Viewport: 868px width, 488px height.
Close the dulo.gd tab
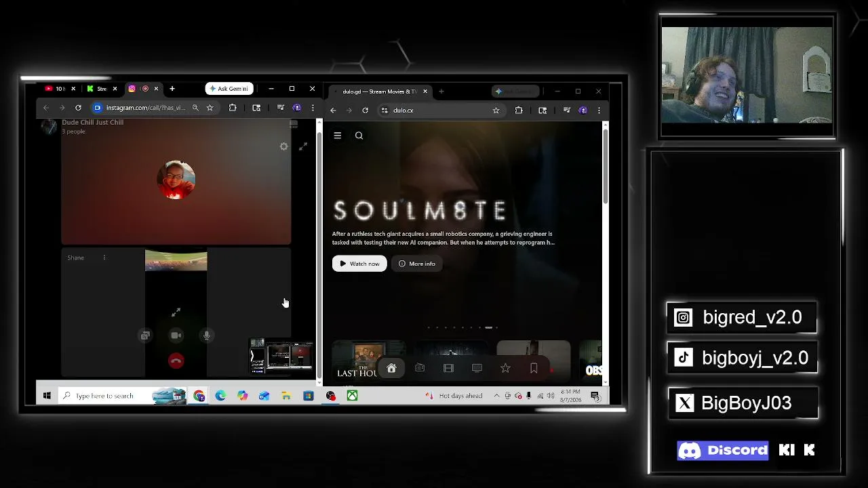tap(425, 91)
